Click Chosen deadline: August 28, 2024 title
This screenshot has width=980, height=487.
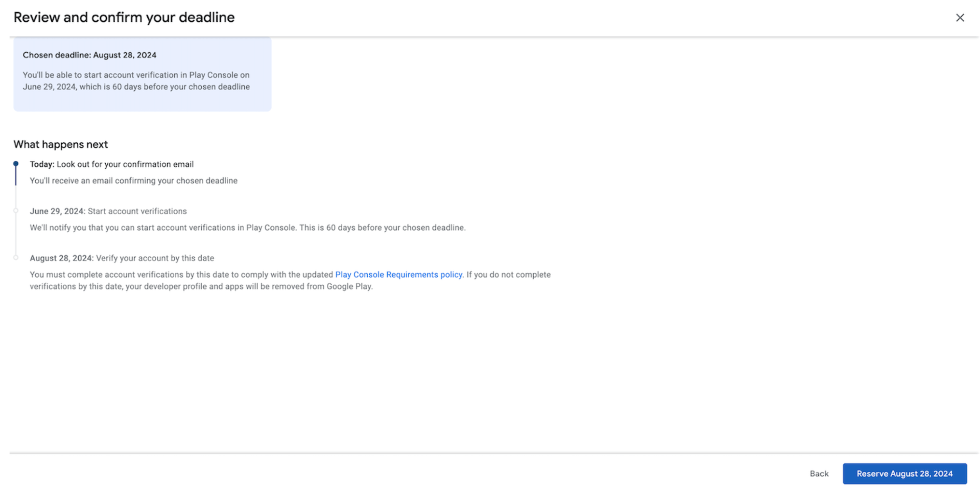89,55
